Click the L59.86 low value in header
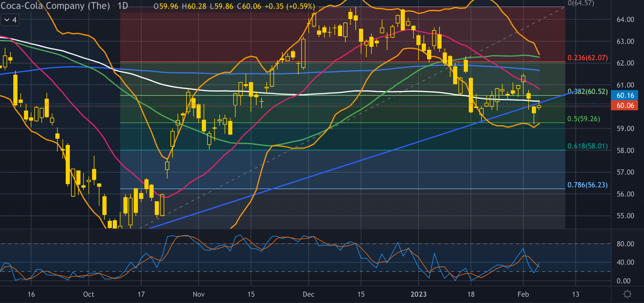The image size is (644, 303). [x=222, y=6]
